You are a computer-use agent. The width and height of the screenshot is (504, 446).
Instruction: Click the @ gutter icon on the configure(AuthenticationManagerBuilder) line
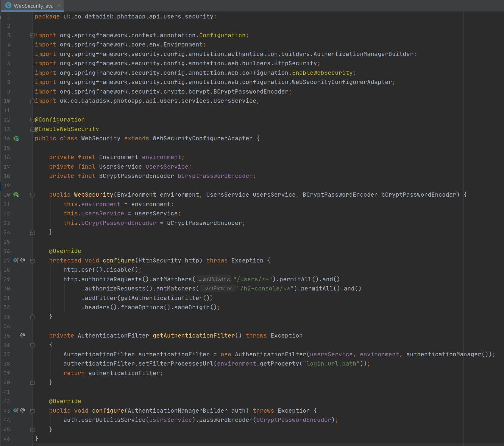(23, 411)
